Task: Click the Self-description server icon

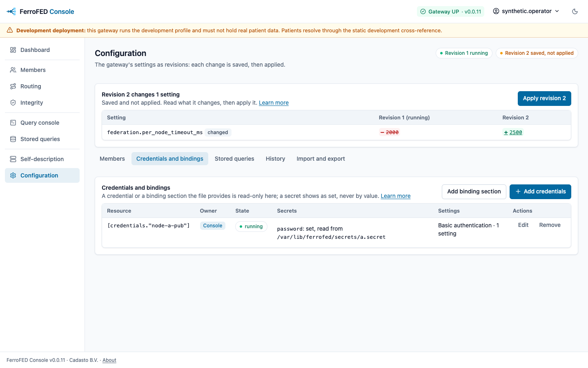Action: pyautogui.click(x=13, y=159)
